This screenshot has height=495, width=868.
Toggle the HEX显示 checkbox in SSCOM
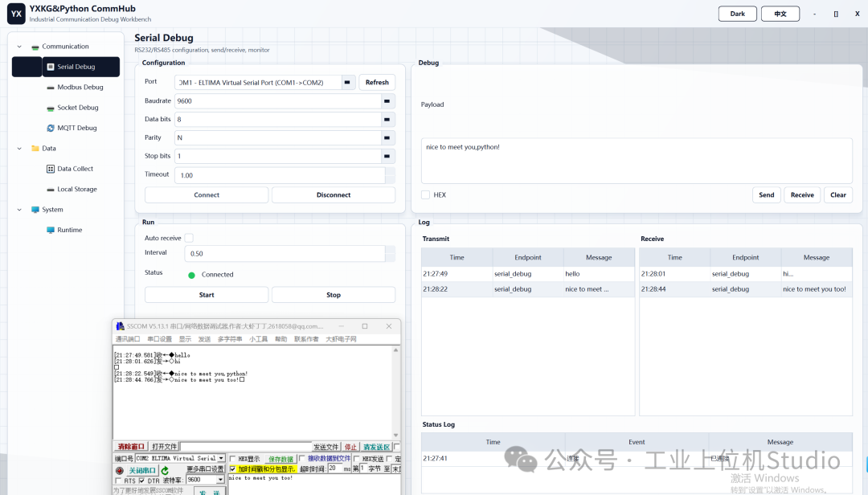point(232,459)
